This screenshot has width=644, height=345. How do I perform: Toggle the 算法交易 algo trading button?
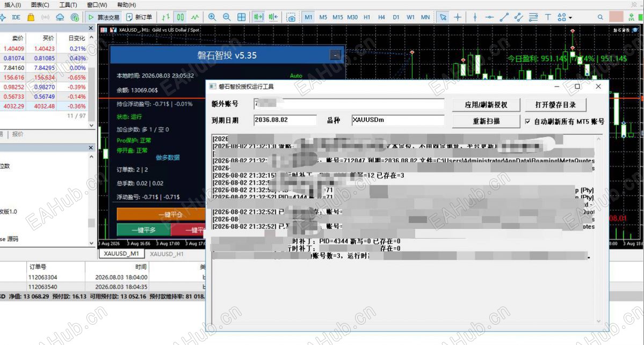(x=104, y=17)
